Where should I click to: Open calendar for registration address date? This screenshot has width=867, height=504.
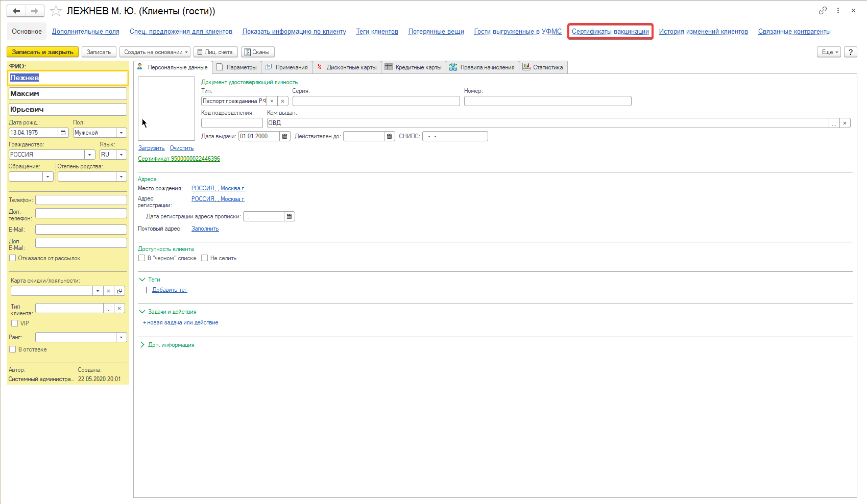(290, 216)
